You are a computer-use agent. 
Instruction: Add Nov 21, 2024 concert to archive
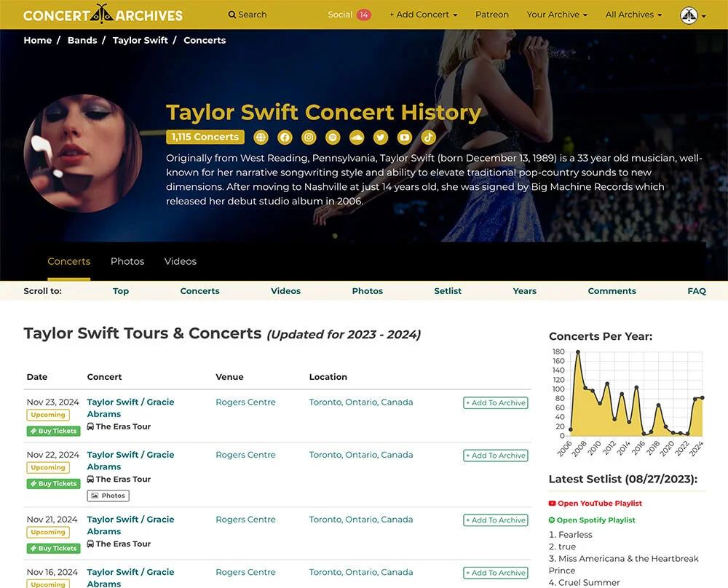pos(495,520)
